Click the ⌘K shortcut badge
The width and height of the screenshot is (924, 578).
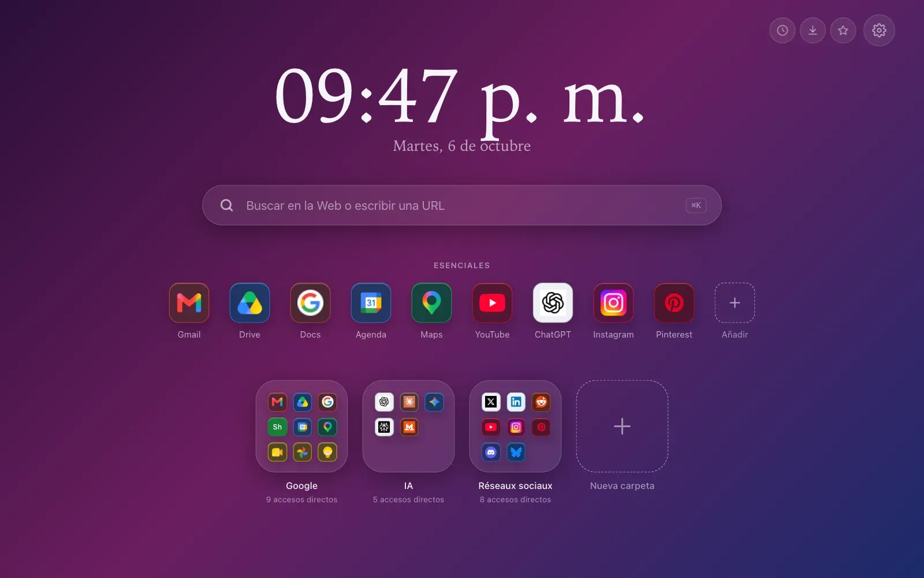coord(696,205)
